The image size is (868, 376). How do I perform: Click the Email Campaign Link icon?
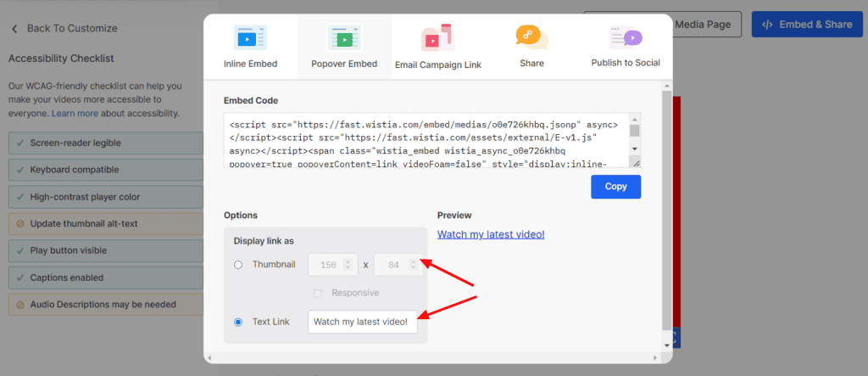(x=437, y=37)
